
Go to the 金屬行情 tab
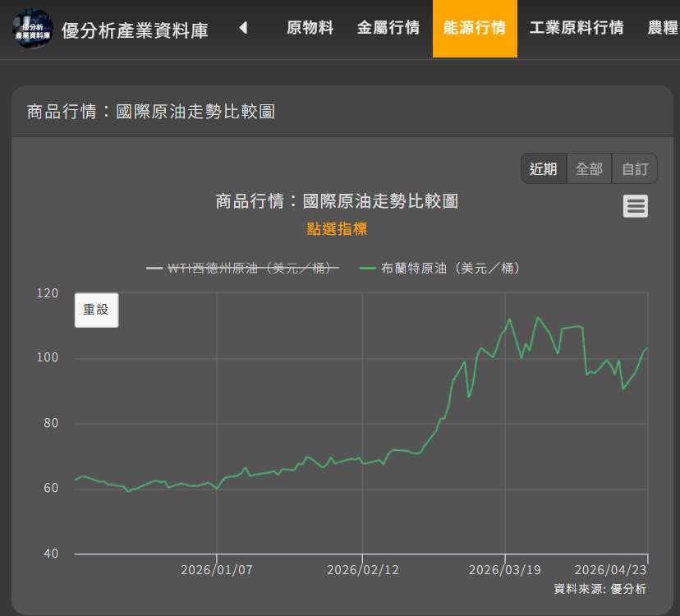(388, 28)
